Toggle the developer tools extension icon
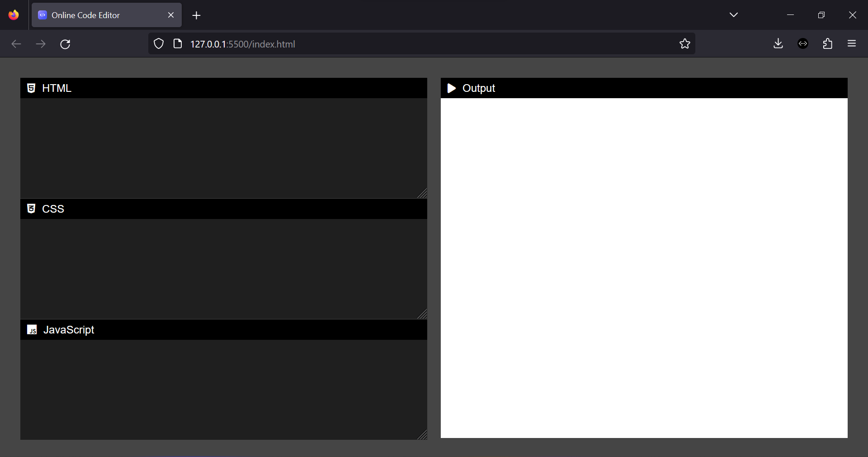 click(x=803, y=44)
